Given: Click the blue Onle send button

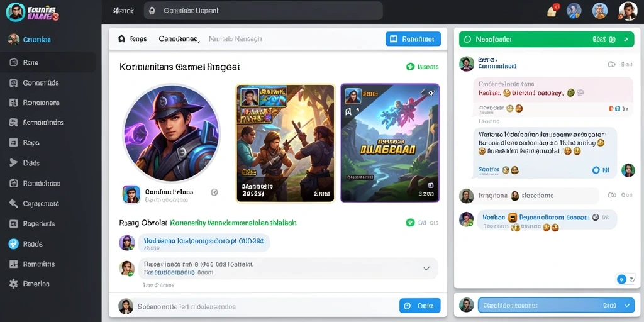Looking at the screenshot, I should (419, 306).
